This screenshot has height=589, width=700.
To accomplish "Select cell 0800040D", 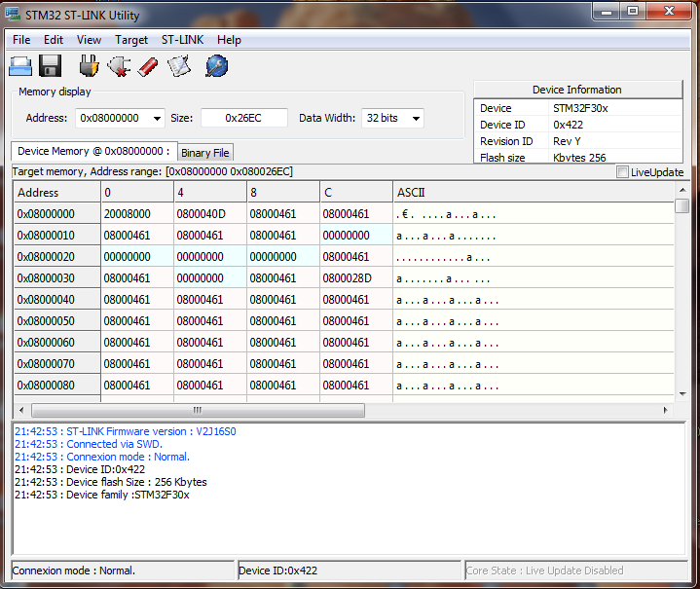I will tap(210, 214).
